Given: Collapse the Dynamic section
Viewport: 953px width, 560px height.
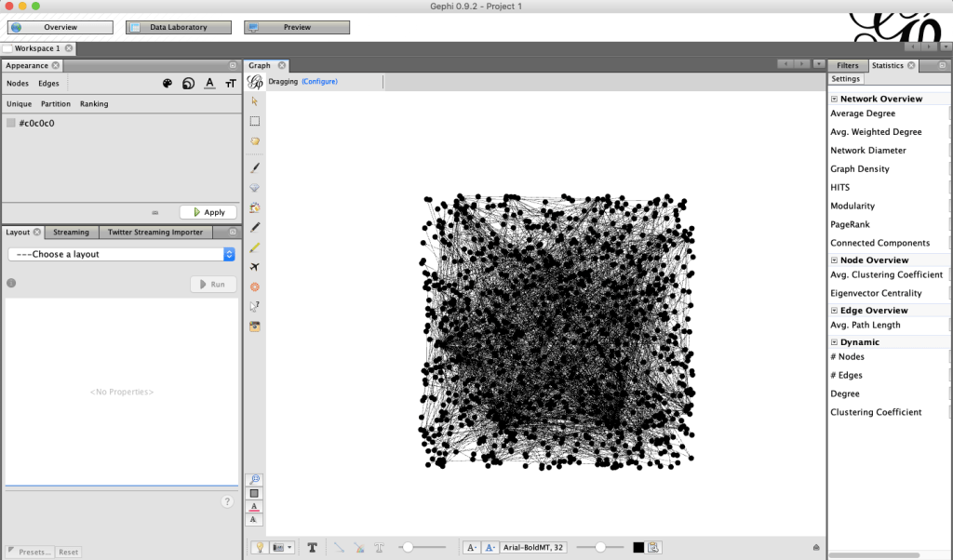Looking at the screenshot, I should [835, 342].
